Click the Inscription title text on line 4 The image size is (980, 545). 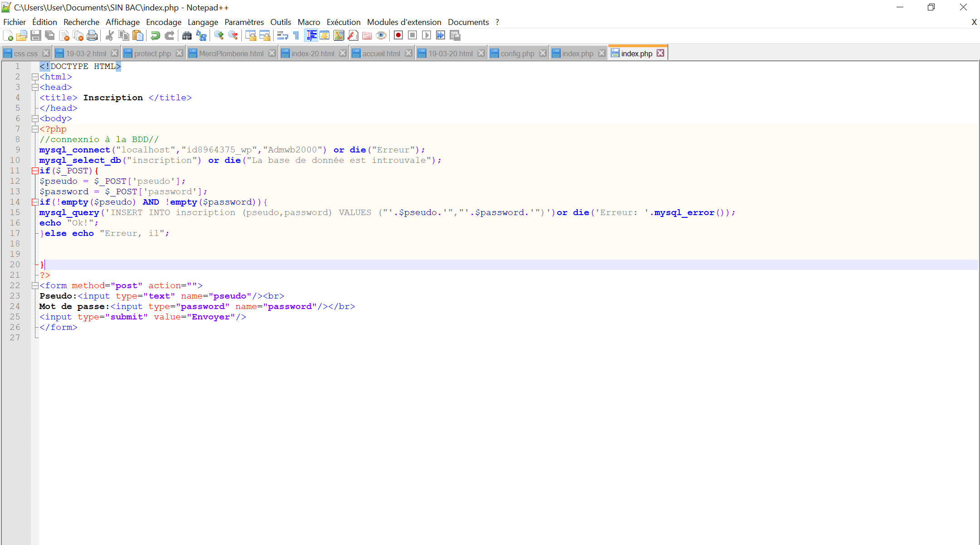pos(113,98)
